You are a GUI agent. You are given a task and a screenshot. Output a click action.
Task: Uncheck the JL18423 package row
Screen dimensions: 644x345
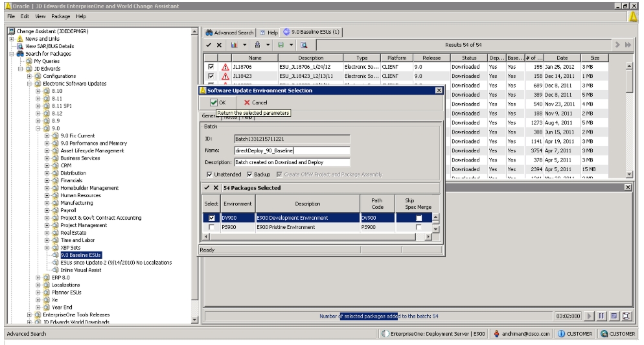coord(211,76)
